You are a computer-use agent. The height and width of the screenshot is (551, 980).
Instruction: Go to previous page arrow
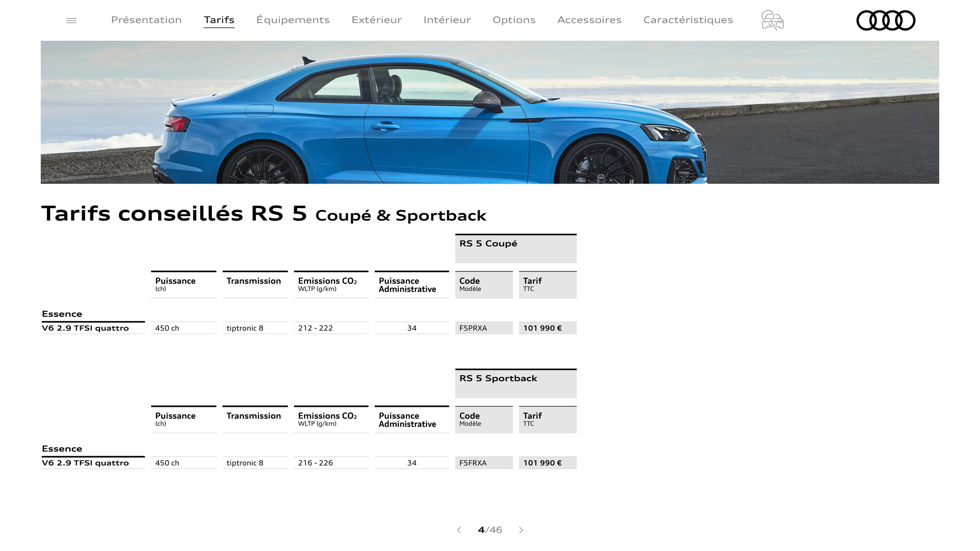coord(459,530)
